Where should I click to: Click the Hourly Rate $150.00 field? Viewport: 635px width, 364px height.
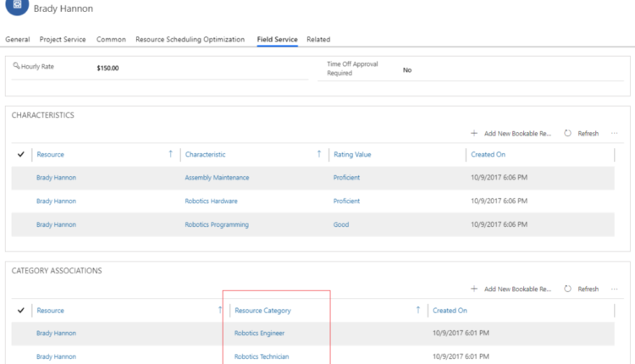tap(108, 68)
